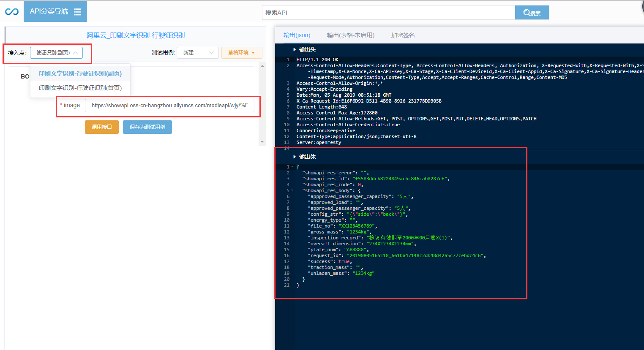Click the Date:Mon, 05 Aug 2019 line
Screen dimensions: 644x350
[x=344, y=95]
